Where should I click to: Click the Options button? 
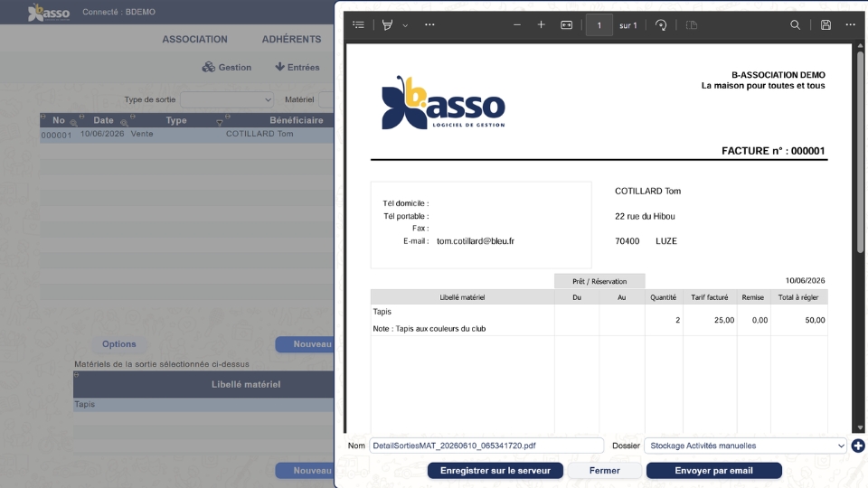coord(119,344)
